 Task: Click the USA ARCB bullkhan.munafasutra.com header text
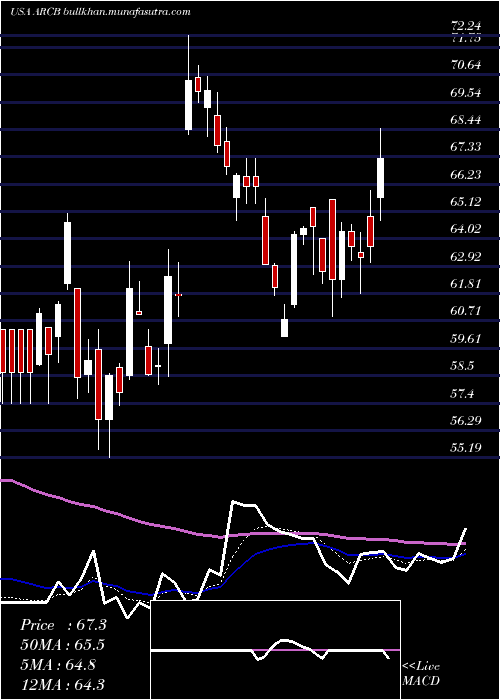tap(100, 12)
